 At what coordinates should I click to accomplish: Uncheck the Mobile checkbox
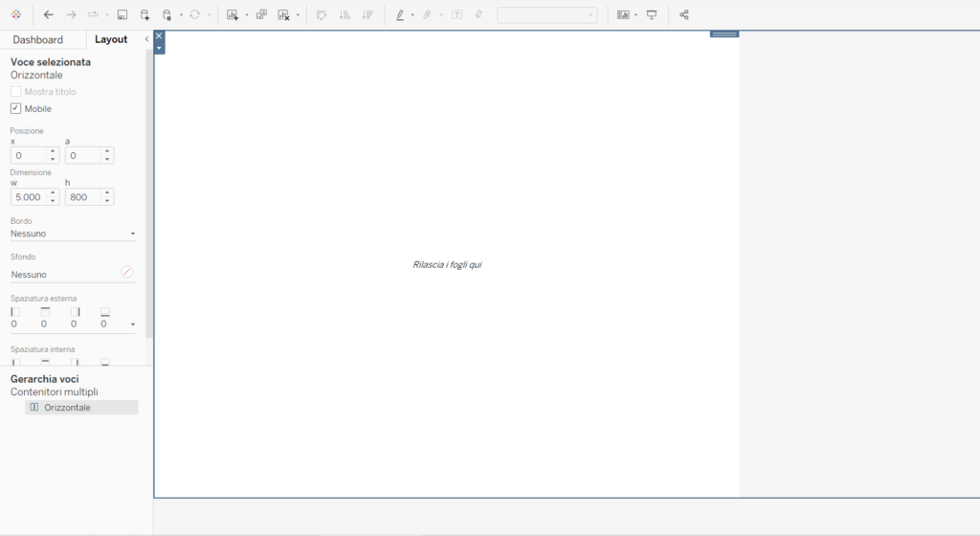15,109
